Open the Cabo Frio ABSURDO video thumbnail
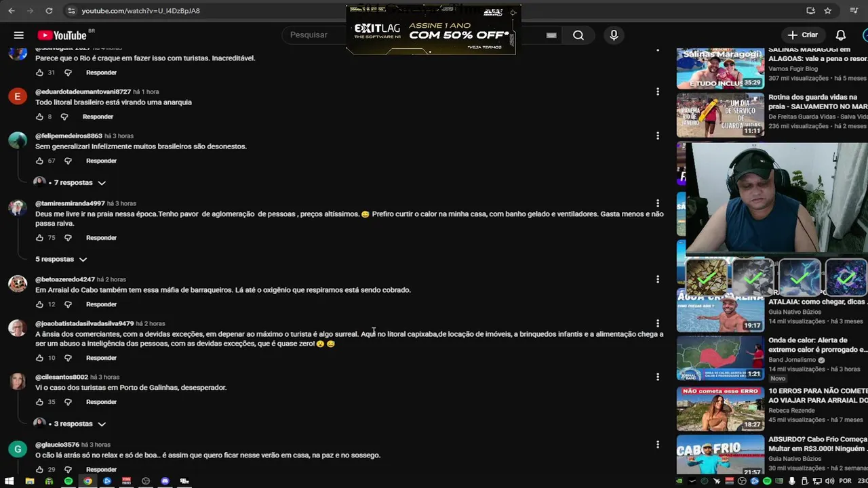Viewport: 868px width, 488px height. pos(720,455)
